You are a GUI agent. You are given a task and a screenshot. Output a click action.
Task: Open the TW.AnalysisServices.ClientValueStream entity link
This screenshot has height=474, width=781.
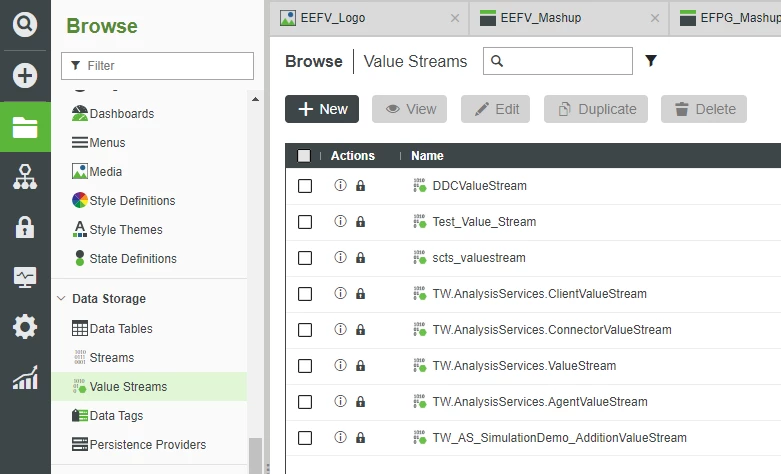click(539, 294)
